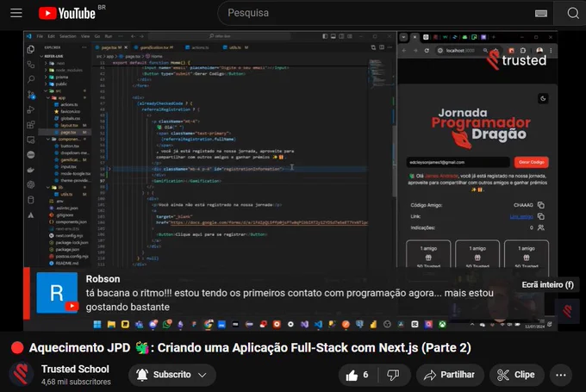This screenshot has width=586, height=392.
Task: Toggle dark mode moon icon in app page
Action: click(x=543, y=99)
